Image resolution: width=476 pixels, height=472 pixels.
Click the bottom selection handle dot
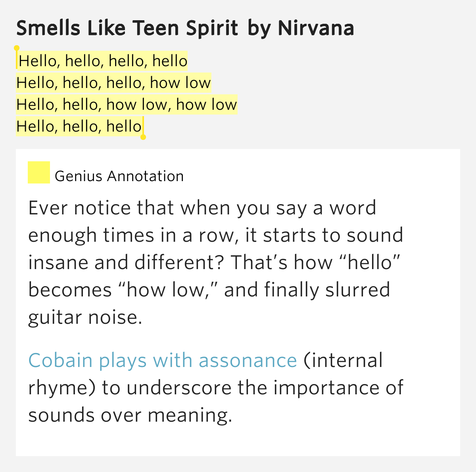(143, 137)
